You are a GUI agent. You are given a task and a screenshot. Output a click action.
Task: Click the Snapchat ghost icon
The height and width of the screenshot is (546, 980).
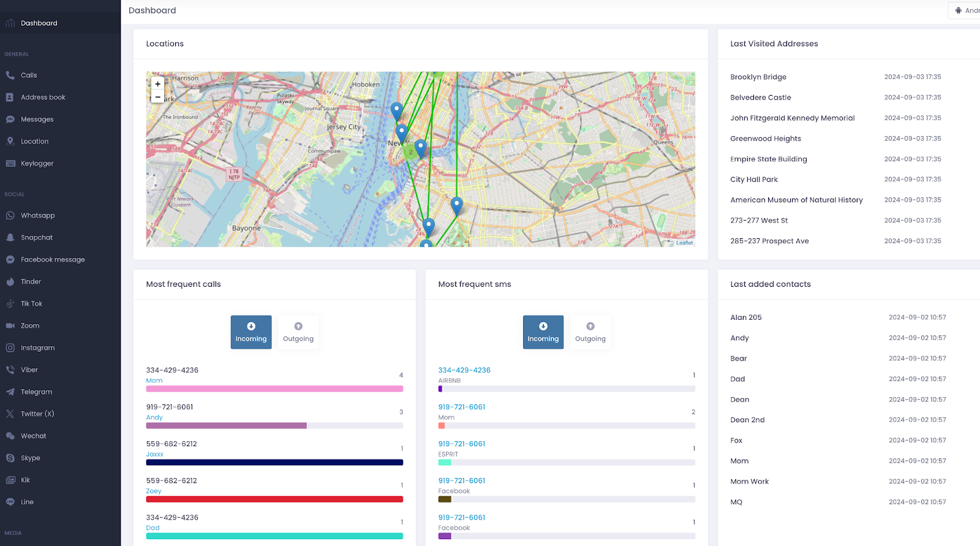tap(10, 238)
